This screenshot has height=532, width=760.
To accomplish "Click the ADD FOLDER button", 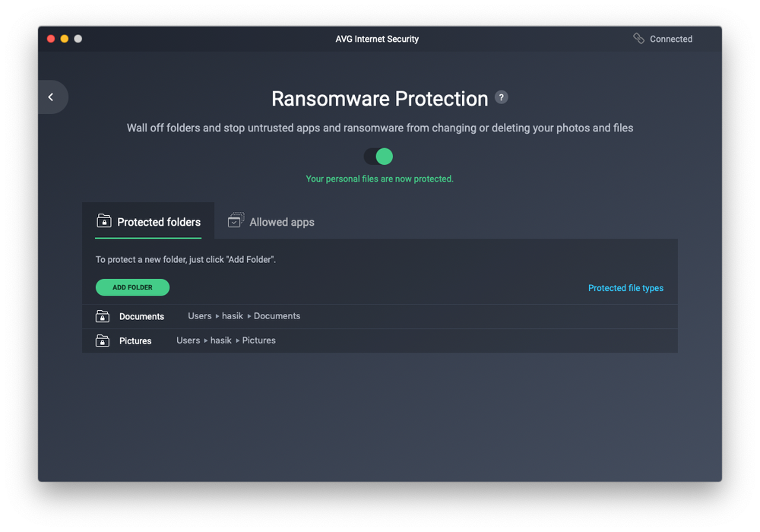I will [x=132, y=287].
